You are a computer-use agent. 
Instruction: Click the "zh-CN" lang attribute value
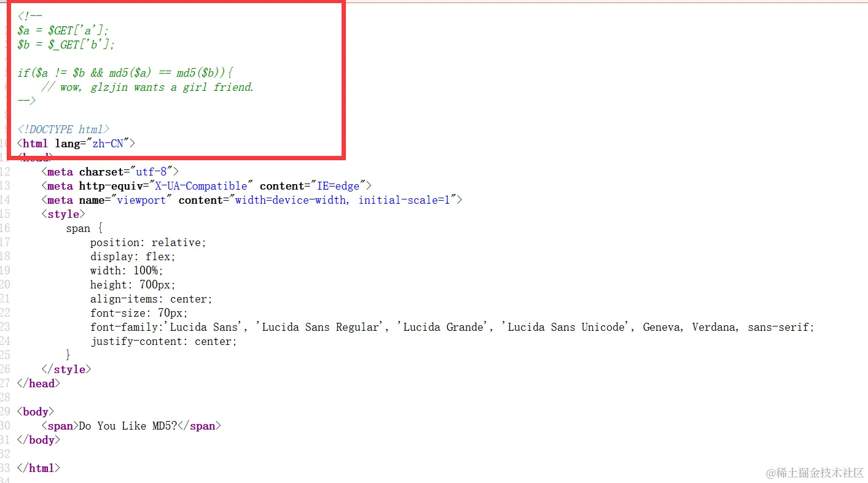tap(108, 143)
